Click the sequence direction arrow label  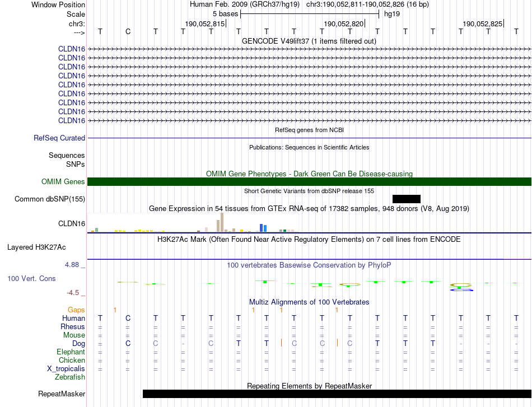[x=80, y=32]
